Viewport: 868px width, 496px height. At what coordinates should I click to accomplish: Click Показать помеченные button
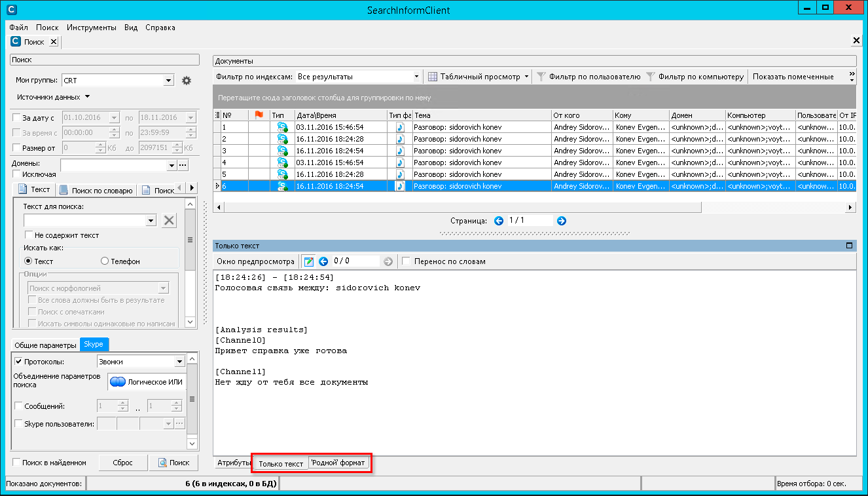click(x=793, y=77)
